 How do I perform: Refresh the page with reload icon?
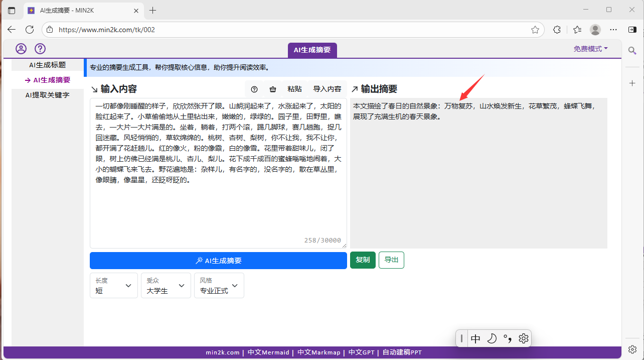coord(30,30)
